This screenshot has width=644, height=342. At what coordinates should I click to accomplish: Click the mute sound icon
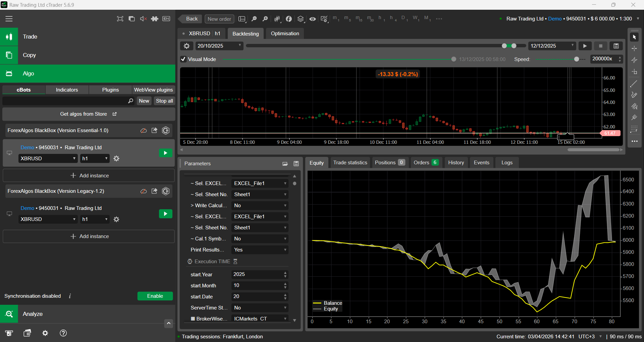(x=143, y=19)
